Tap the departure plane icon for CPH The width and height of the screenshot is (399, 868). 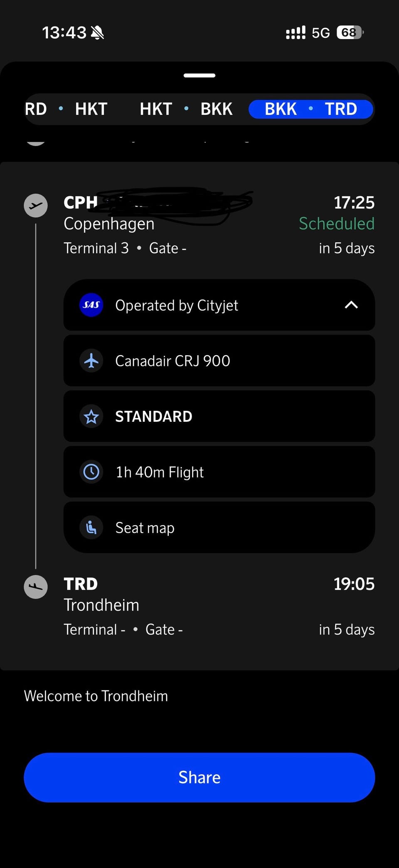click(x=36, y=205)
